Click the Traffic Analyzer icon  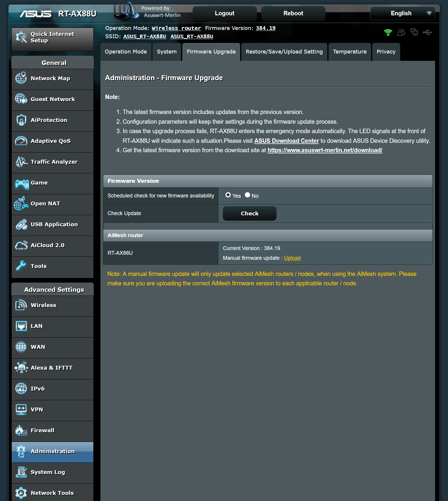pos(21,162)
